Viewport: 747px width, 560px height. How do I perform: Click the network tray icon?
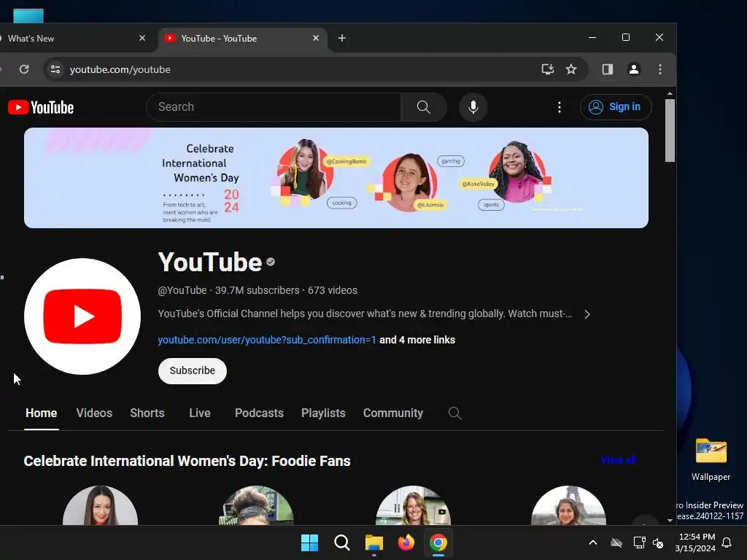tap(639, 542)
